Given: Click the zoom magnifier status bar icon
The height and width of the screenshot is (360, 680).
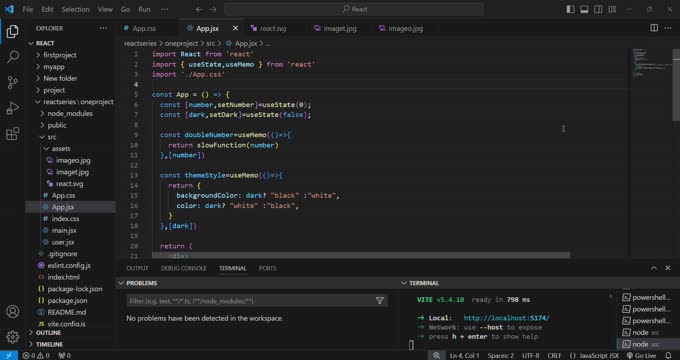Looking at the screenshot, I should point(437,356).
